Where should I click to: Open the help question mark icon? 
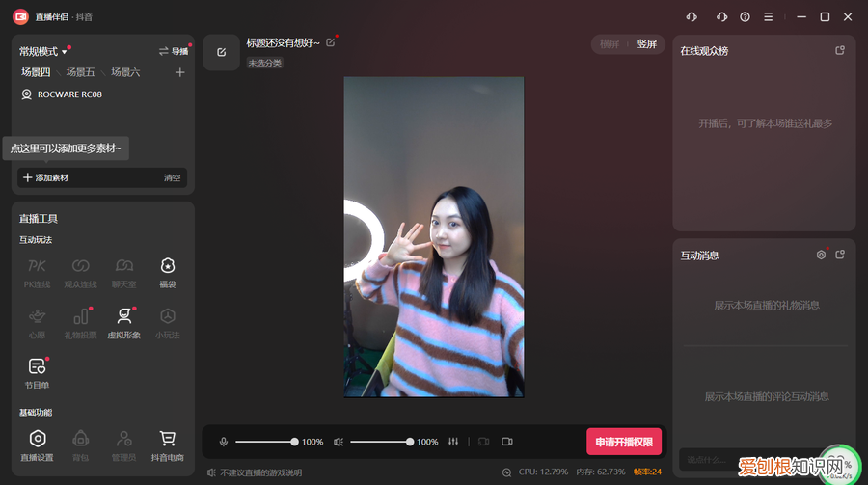tap(746, 17)
